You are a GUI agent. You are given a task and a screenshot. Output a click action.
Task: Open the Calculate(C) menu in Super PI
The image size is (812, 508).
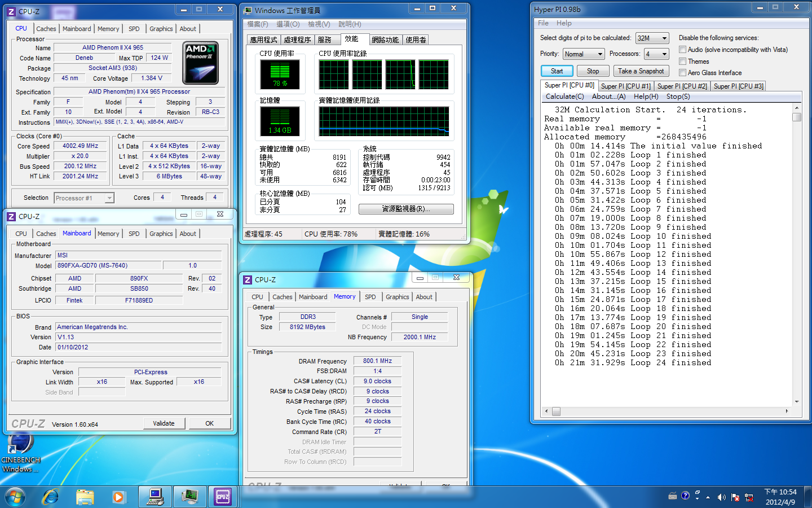coord(564,97)
